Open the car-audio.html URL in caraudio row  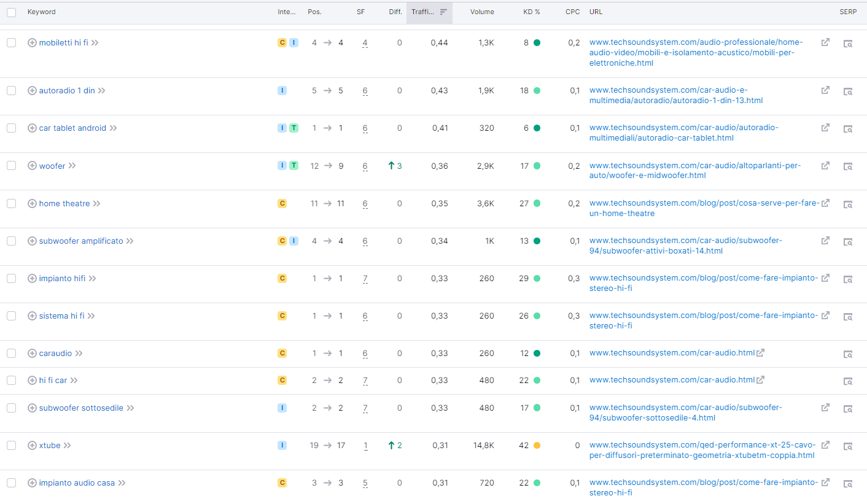point(672,353)
